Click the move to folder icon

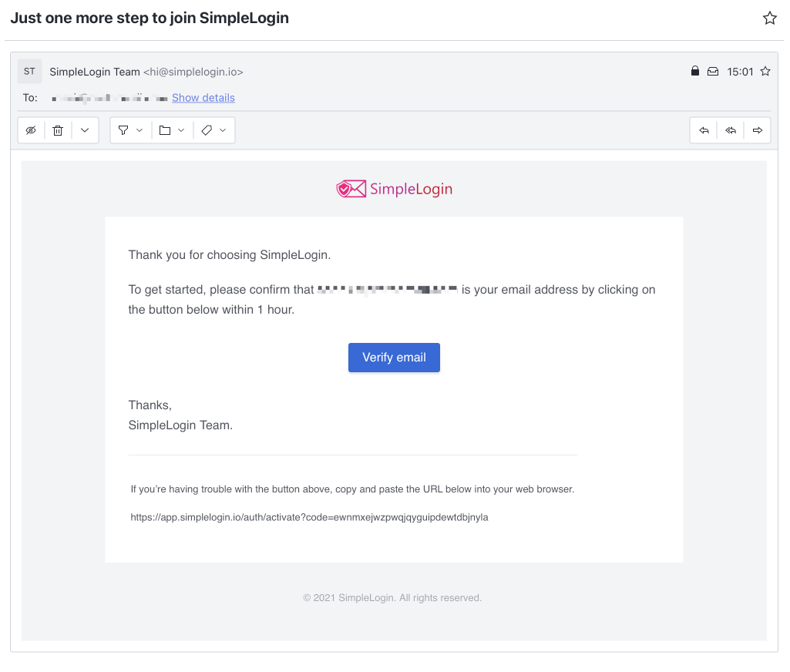coord(165,130)
